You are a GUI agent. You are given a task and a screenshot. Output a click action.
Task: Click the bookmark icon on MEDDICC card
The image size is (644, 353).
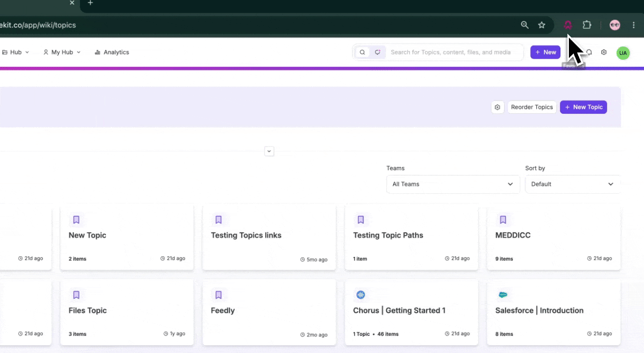pyautogui.click(x=503, y=220)
